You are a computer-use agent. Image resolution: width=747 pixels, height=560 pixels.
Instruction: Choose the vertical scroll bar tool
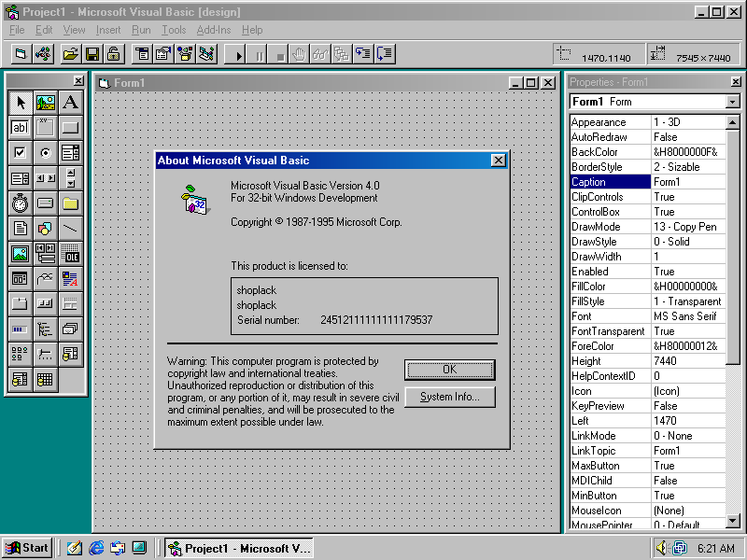pos(71,178)
